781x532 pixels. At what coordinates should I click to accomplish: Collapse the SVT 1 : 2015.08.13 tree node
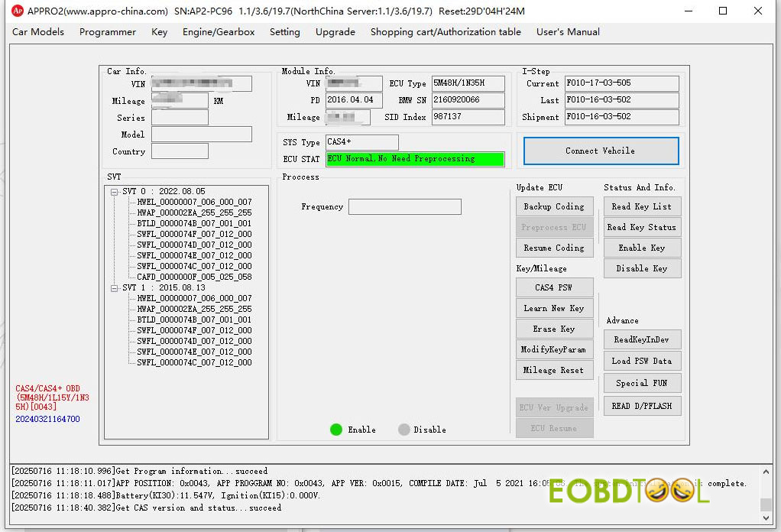[x=114, y=288]
